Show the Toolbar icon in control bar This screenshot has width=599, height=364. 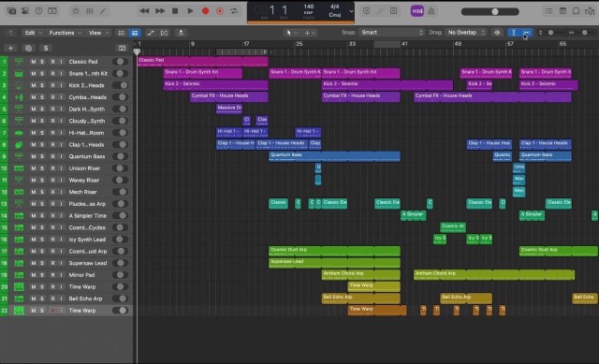pos(52,11)
